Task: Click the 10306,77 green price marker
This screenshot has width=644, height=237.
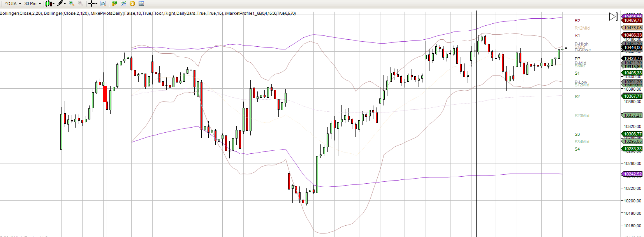Action: tap(632, 134)
